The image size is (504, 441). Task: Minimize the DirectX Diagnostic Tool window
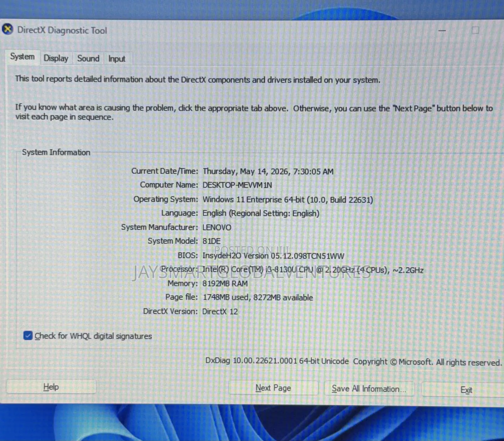pos(442,31)
